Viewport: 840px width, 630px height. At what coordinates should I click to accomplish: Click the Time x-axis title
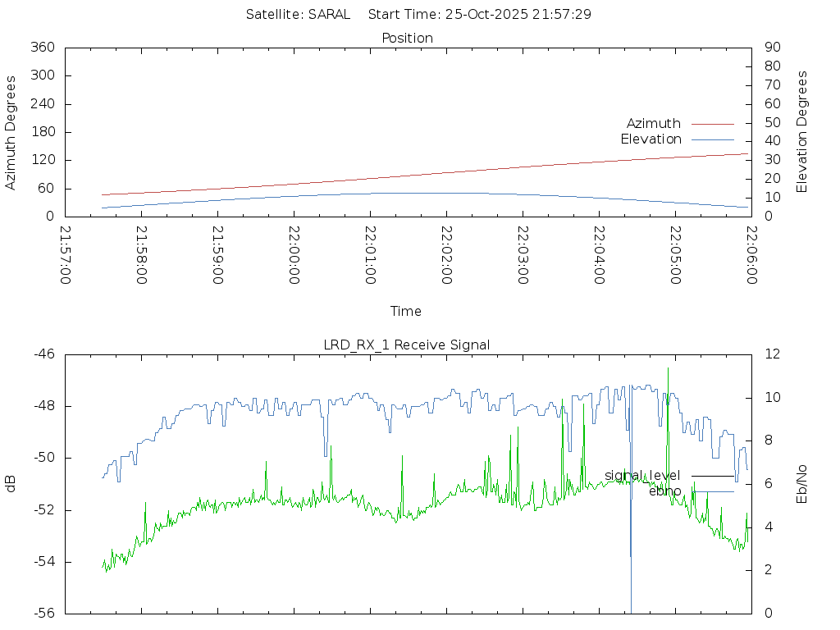coord(406,311)
